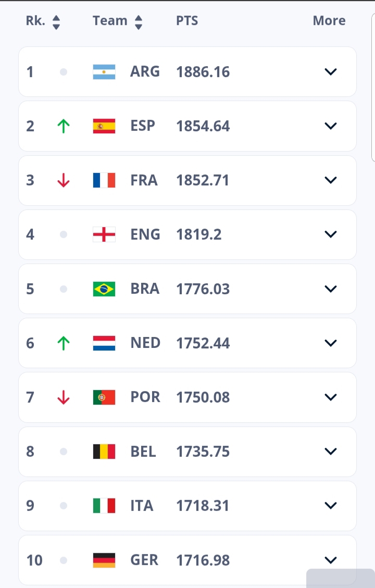
Task: Open more details for GER
Action: (x=331, y=560)
